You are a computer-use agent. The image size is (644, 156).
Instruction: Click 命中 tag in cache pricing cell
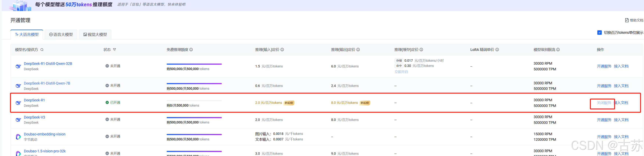pos(399,66)
